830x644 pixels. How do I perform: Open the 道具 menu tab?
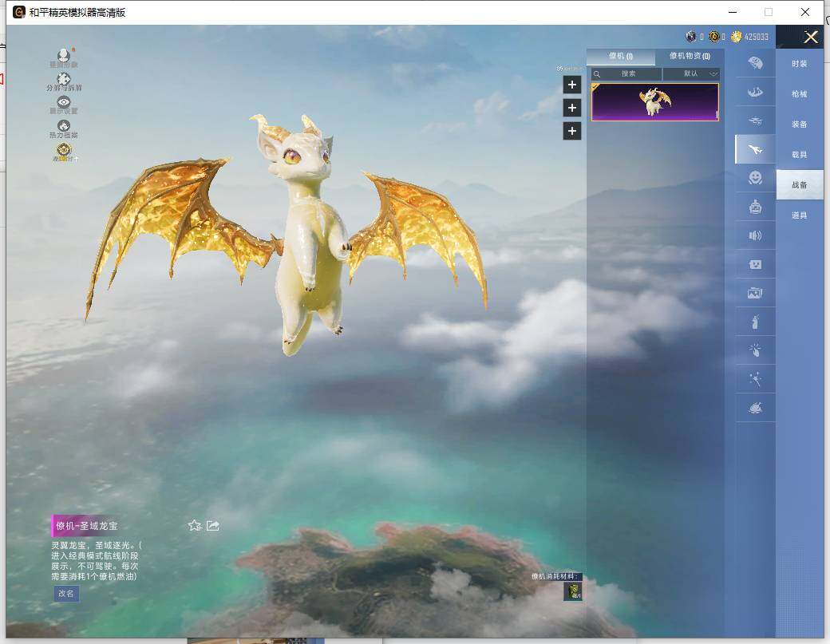click(800, 215)
